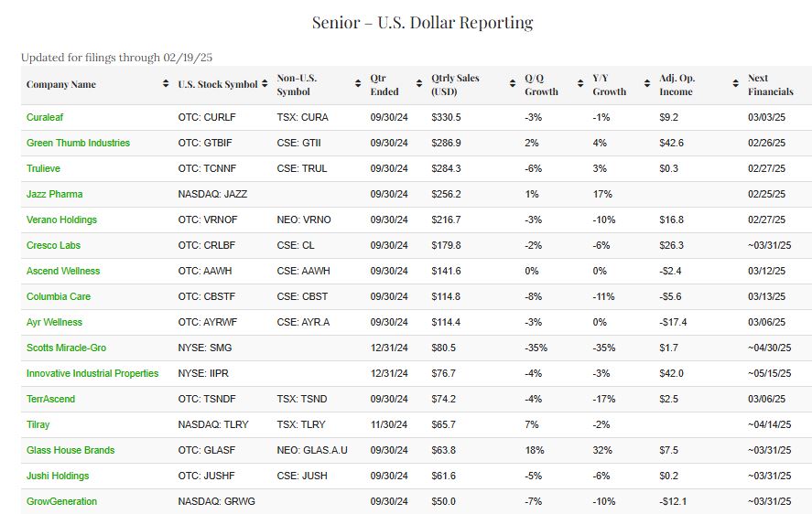The width and height of the screenshot is (812, 514).
Task: Click the Next Financials column header
Action: [770, 85]
